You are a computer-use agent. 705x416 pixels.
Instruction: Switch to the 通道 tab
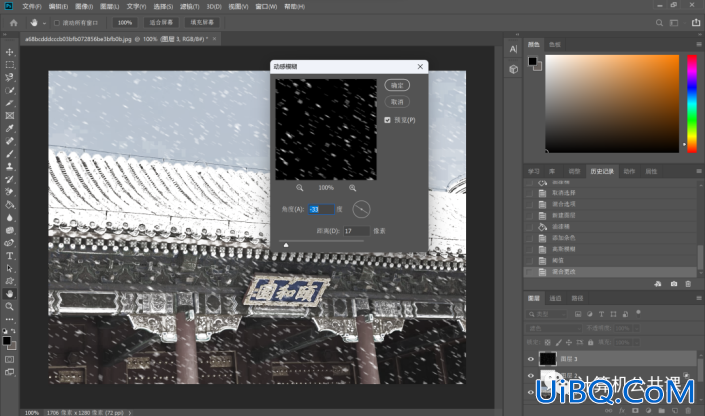[555, 298]
